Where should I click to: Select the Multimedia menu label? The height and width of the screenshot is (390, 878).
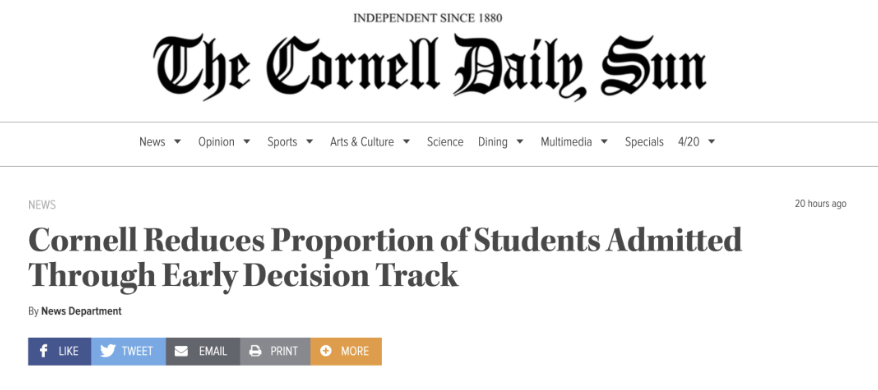coord(566,142)
